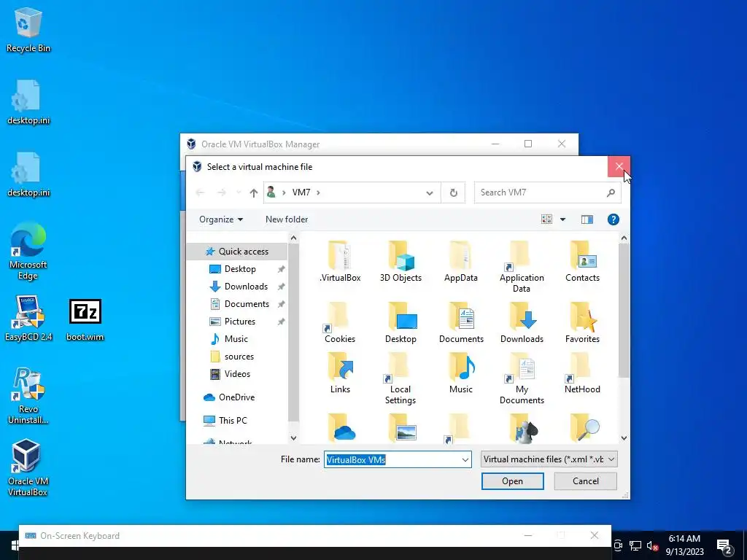Select This PC in navigation pane

pyautogui.click(x=233, y=421)
